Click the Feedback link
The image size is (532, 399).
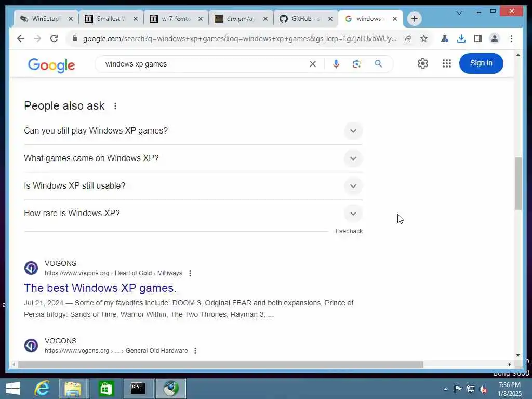(349, 231)
